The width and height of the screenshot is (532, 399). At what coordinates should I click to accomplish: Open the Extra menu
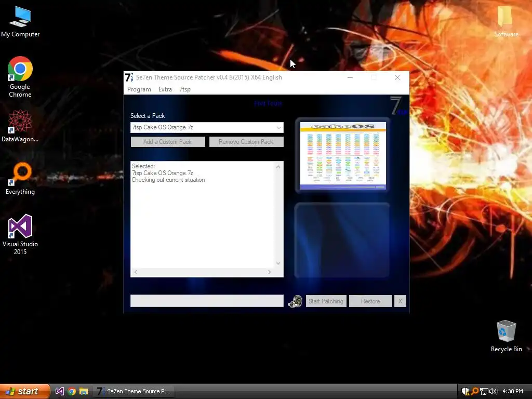pyautogui.click(x=165, y=89)
